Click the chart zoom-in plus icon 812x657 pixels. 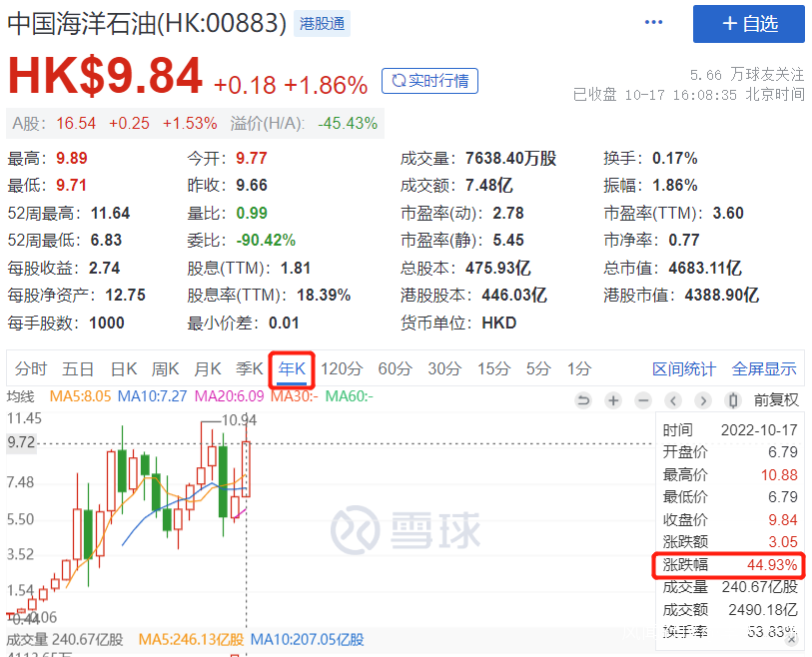point(613,400)
